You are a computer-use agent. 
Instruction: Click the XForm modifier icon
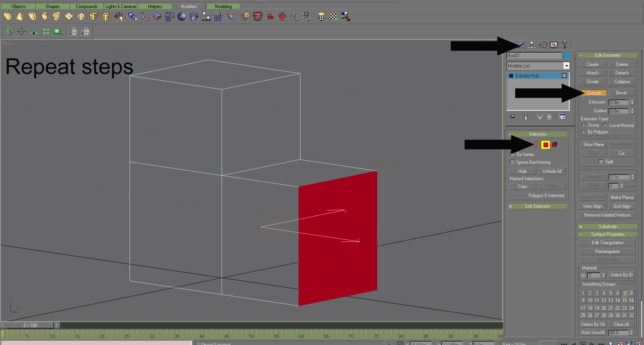point(206,16)
